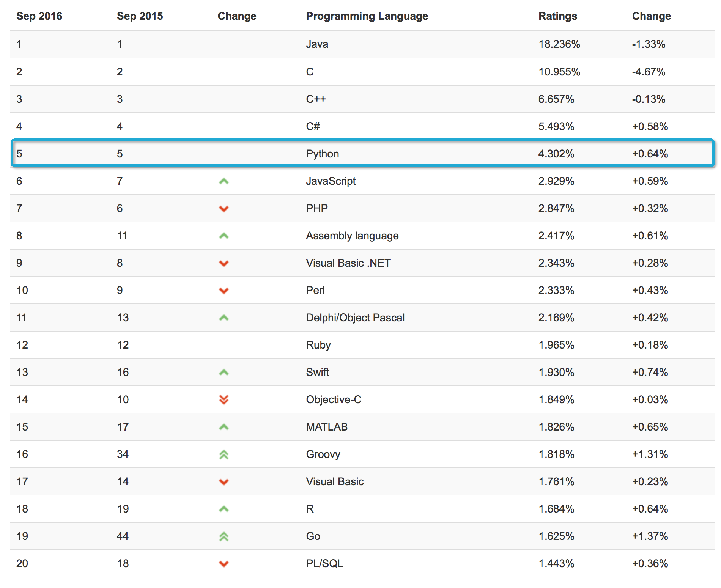Viewport: 721px width, 588px height.
Task: Click the 6.657% rating for C++
Action: click(556, 99)
